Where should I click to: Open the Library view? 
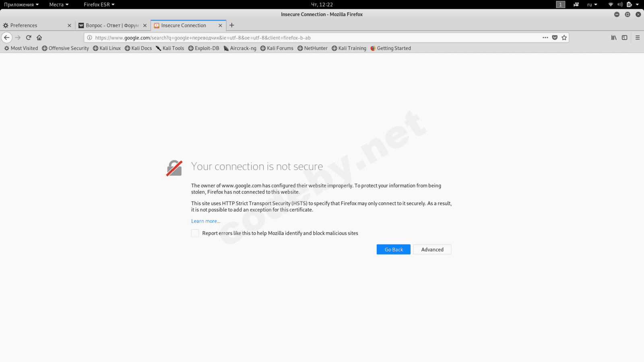pos(614,37)
